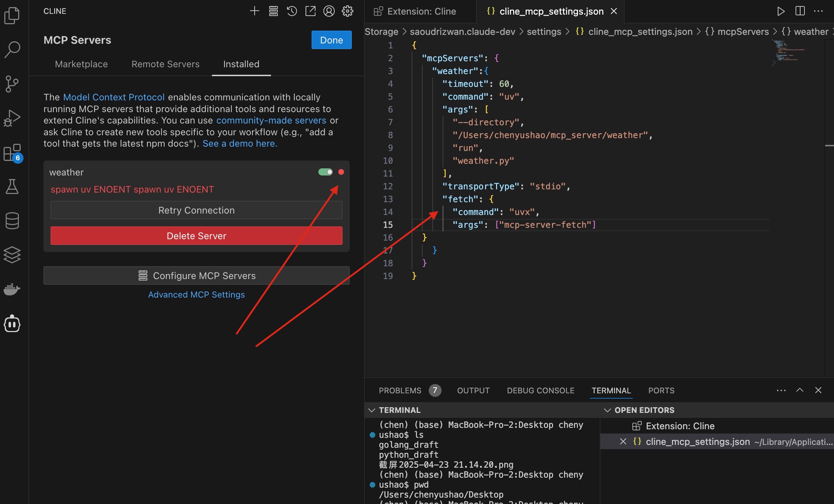Image resolution: width=834 pixels, height=504 pixels.
Task: Open editor More Actions ellipsis
Action: point(818,11)
